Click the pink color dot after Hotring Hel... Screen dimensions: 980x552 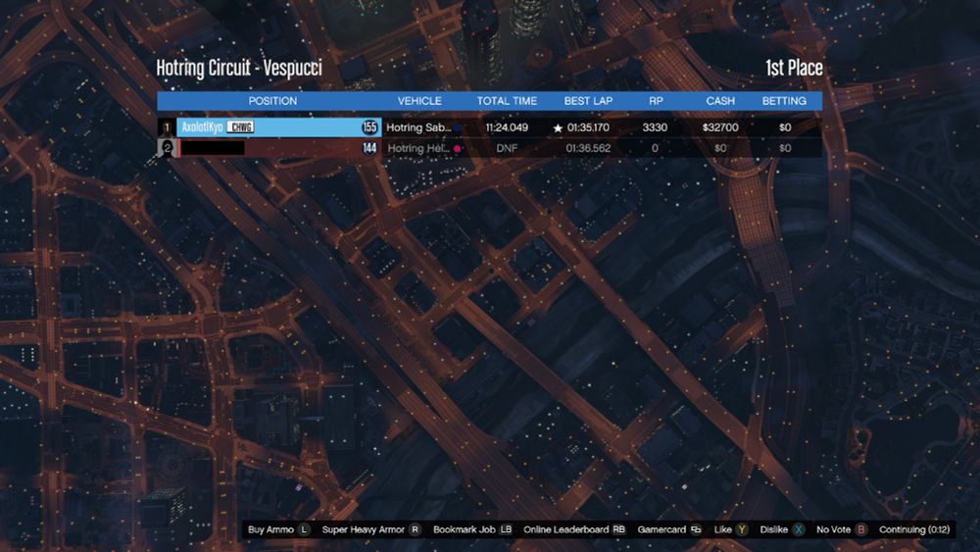tap(458, 149)
